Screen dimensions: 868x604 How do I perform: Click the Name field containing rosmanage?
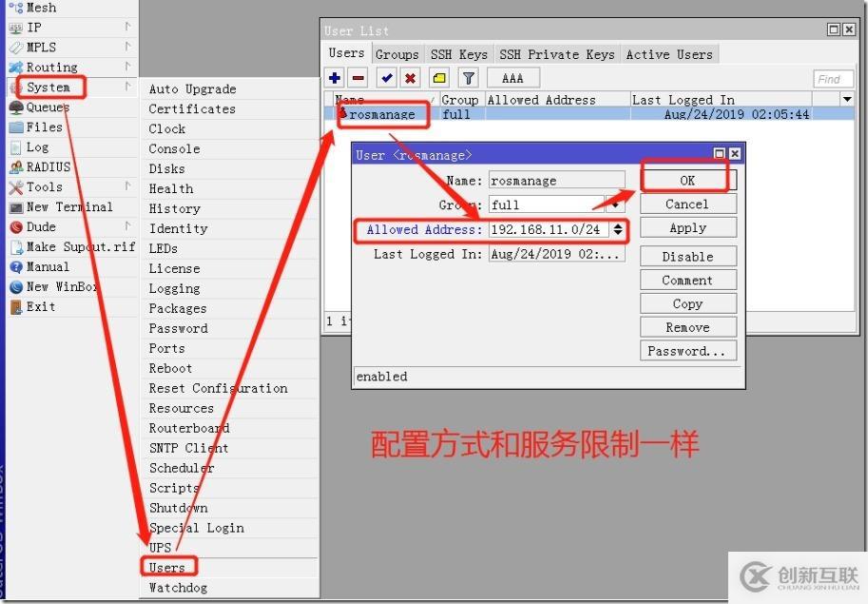556,181
